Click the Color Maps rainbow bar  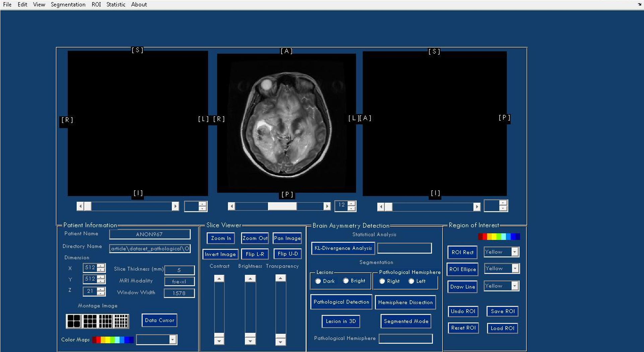point(113,340)
